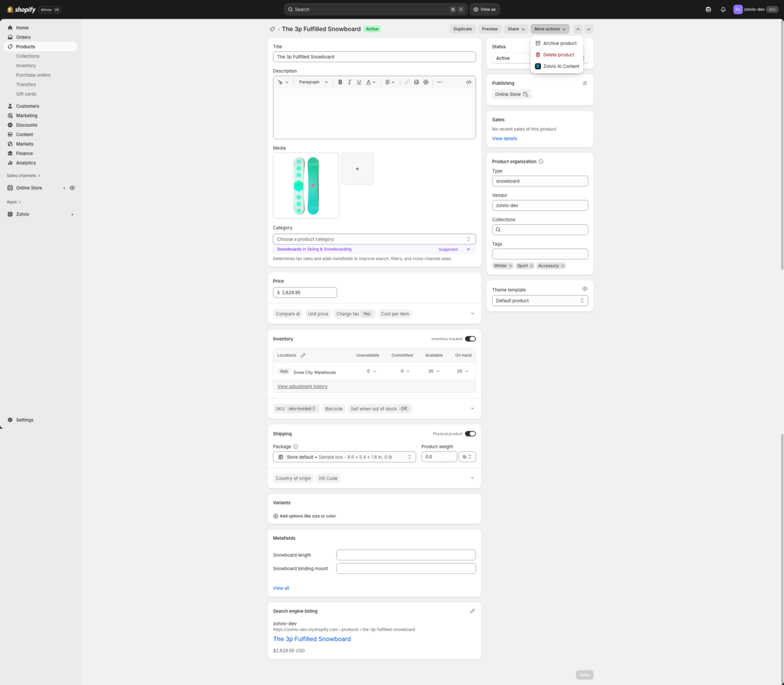Image resolution: width=784 pixels, height=685 pixels.
Task: Click View details under Sales
Action: tap(504, 138)
